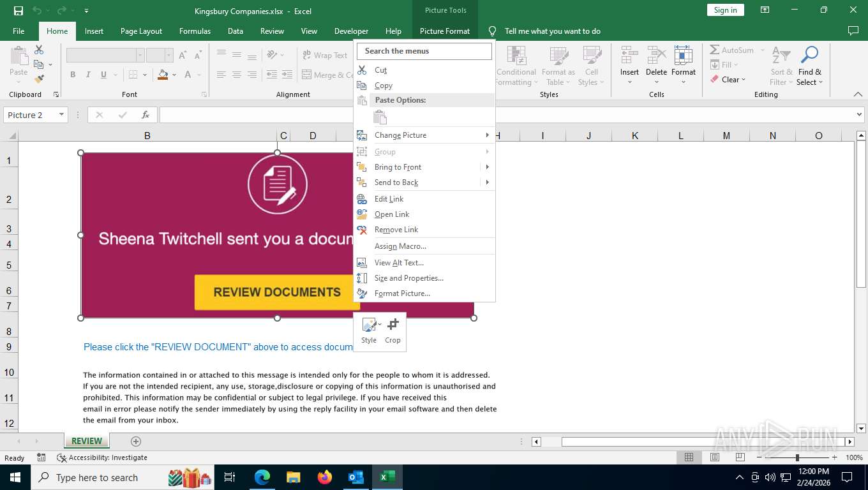Switch to Page Break Preview icon
868x490 pixels.
pos(740,457)
